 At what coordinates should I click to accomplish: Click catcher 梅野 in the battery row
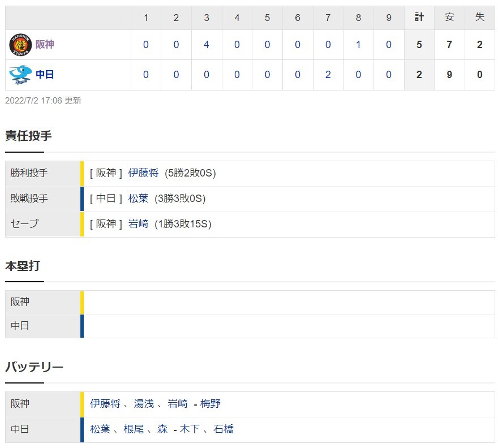211,403
